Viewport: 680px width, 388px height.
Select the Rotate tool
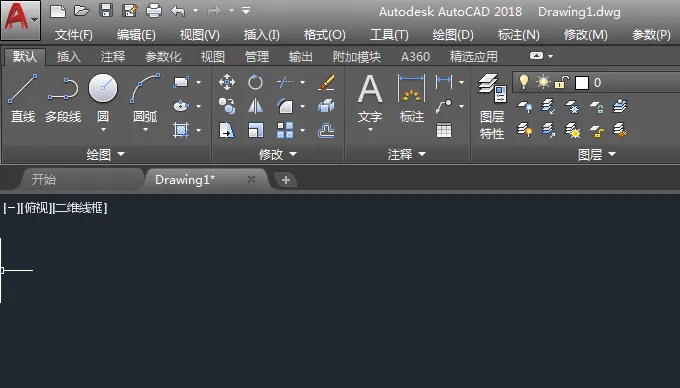tap(255, 82)
